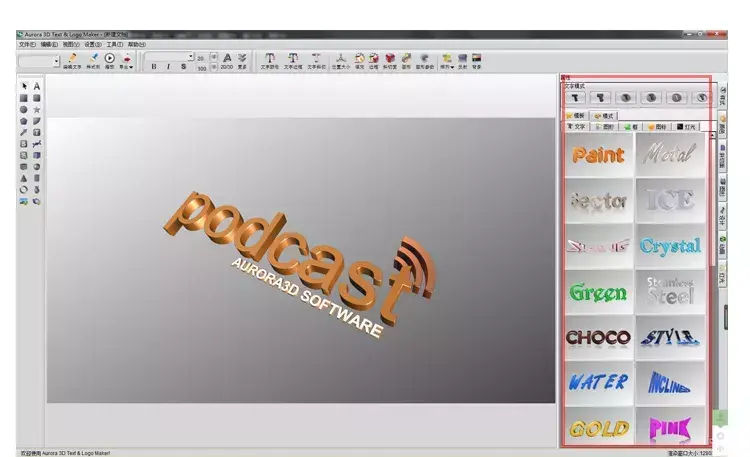Adjust the lower 100 value spinner
This screenshot has width=750, height=457.
pyautogui.click(x=214, y=67)
